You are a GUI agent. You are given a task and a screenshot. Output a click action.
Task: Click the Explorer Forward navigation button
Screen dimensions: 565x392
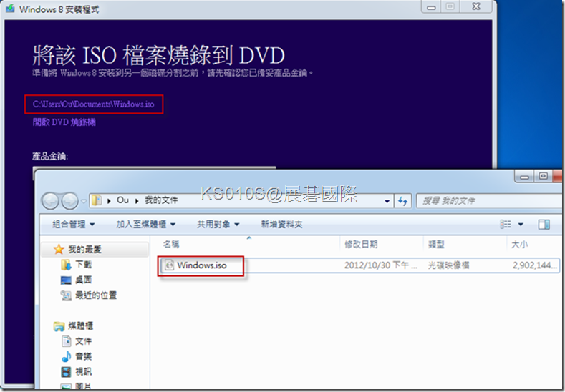click(x=69, y=201)
